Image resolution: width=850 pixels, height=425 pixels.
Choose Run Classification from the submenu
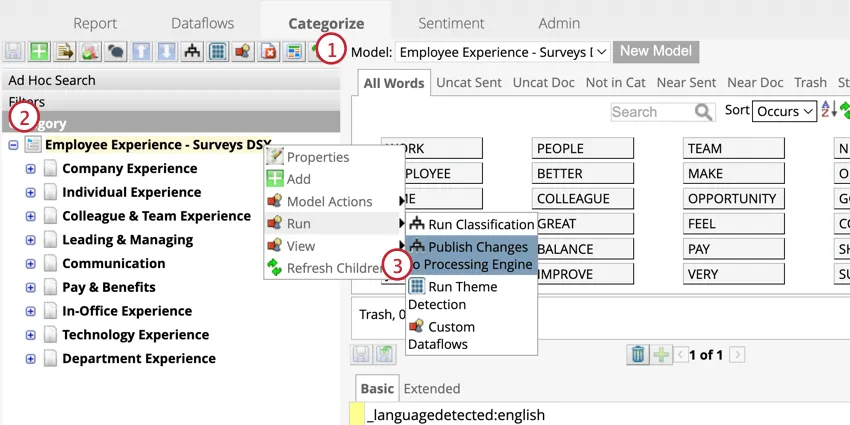[472, 224]
